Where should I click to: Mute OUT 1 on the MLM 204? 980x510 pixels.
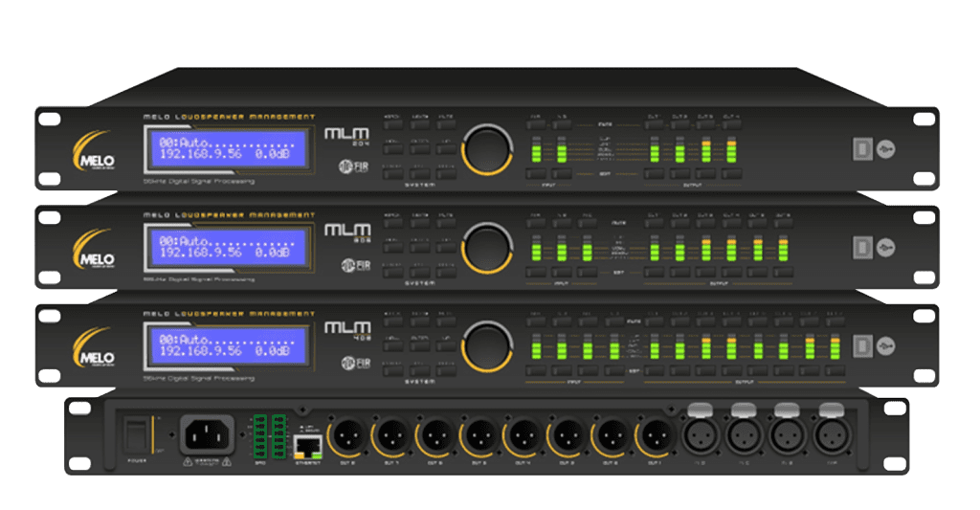654,124
